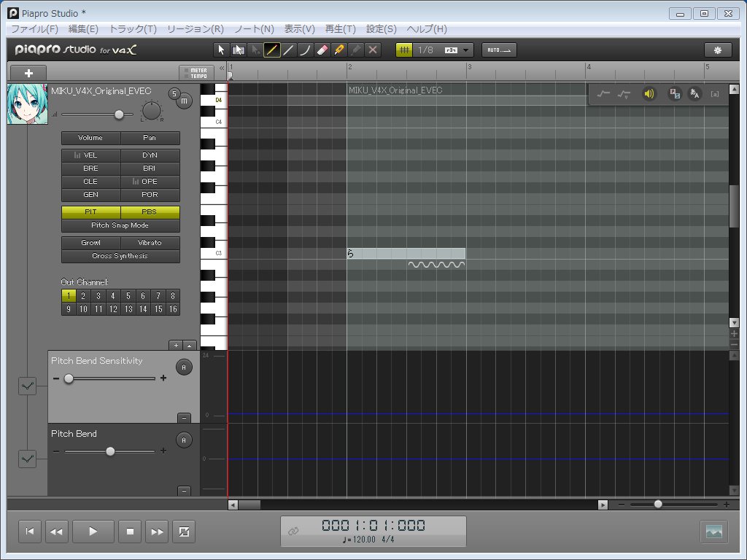Image resolution: width=747 pixels, height=560 pixels.
Task: Toggle the P/S phoneme display icon
Action: point(675,94)
